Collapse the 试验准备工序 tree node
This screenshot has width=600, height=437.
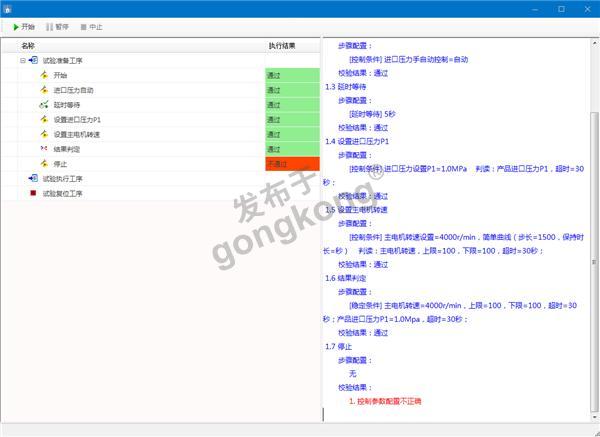(x=22, y=60)
